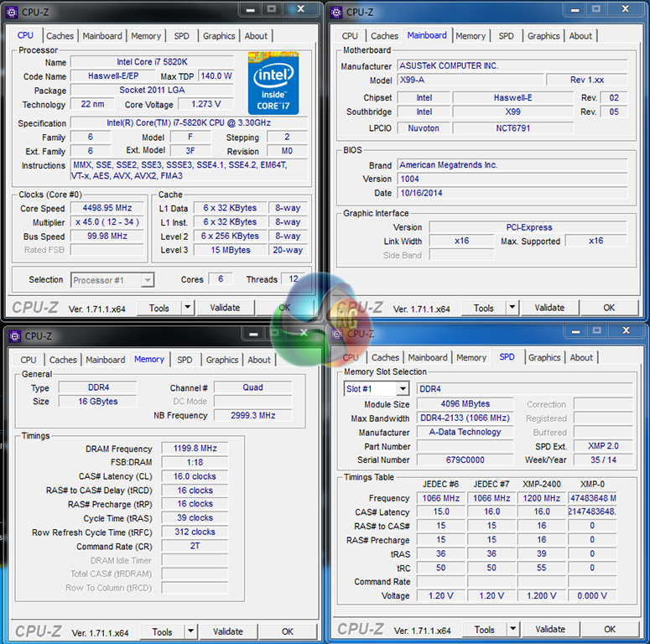The width and height of the screenshot is (650, 644).
Task: Close the Mainboard window
Action: pos(626,9)
